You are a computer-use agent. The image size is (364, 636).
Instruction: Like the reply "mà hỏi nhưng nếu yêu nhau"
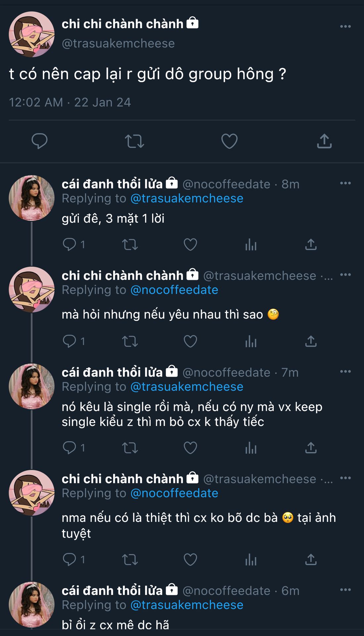pyautogui.click(x=190, y=342)
